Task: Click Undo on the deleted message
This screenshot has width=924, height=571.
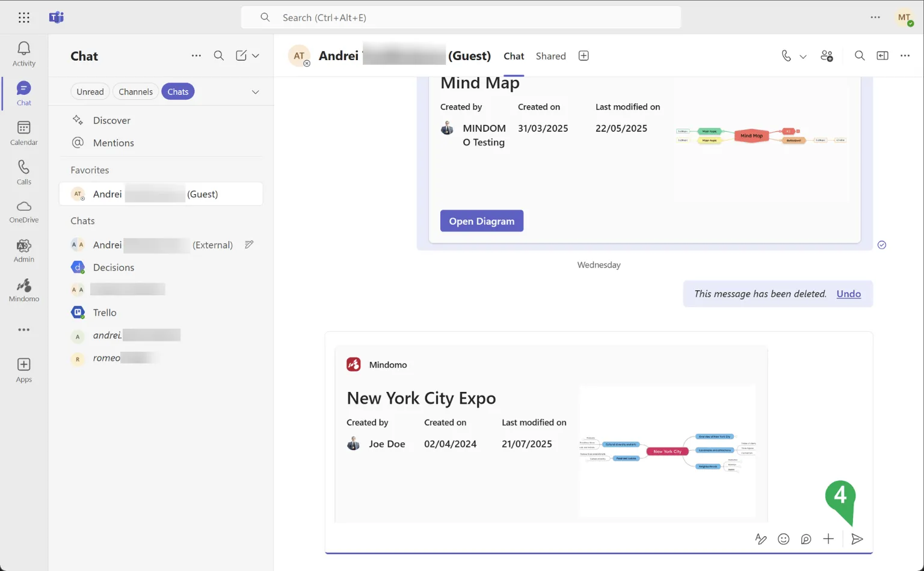Action: [848, 294]
